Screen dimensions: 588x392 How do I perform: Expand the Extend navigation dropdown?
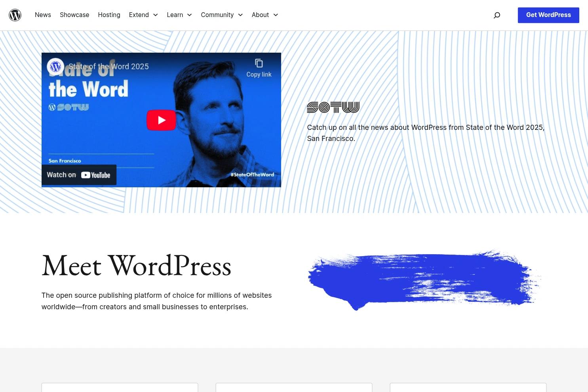click(155, 15)
